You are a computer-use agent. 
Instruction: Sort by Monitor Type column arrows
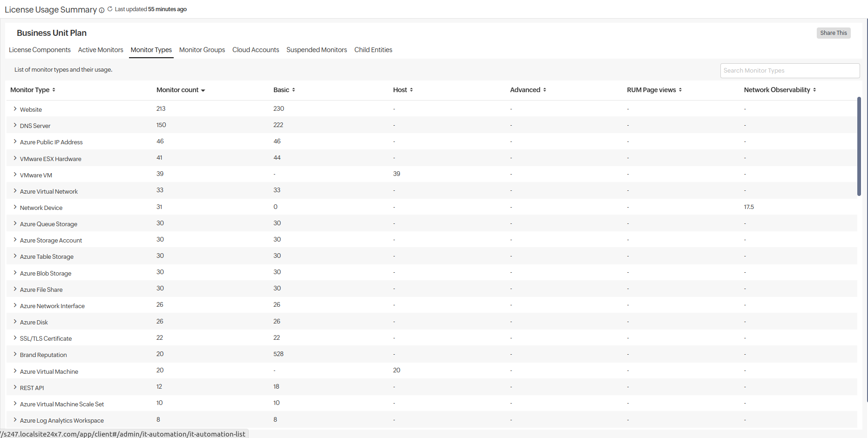coord(54,90)
